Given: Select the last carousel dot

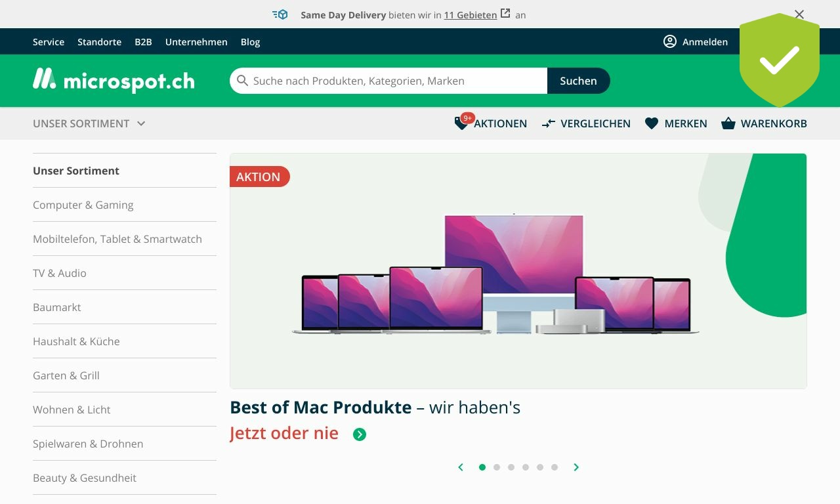Looking at the screenshot, I should click(x=555, y=467).
